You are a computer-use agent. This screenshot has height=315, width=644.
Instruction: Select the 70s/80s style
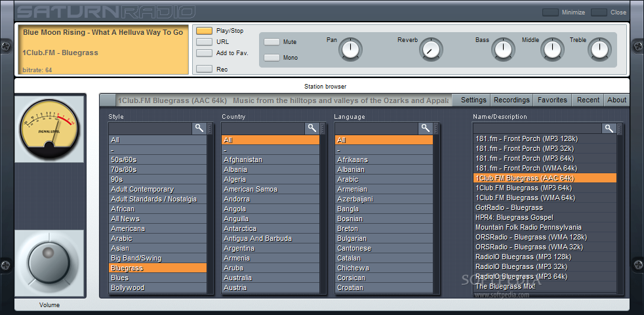click(x=157, y=169)
